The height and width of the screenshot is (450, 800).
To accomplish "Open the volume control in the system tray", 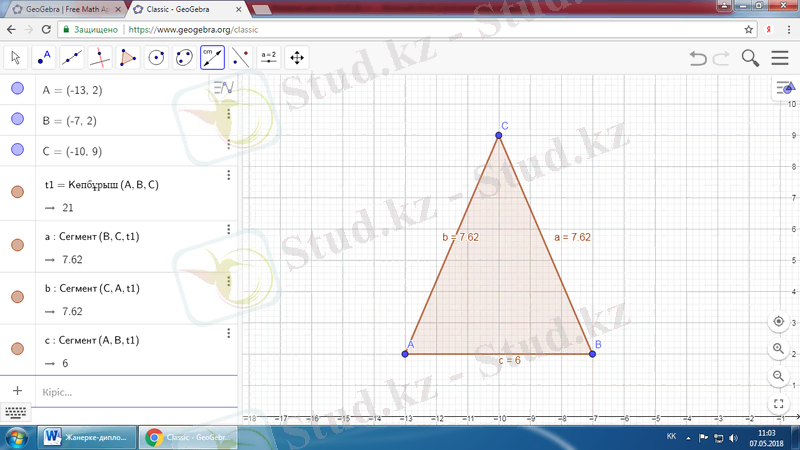I will (x=734, y=438).
